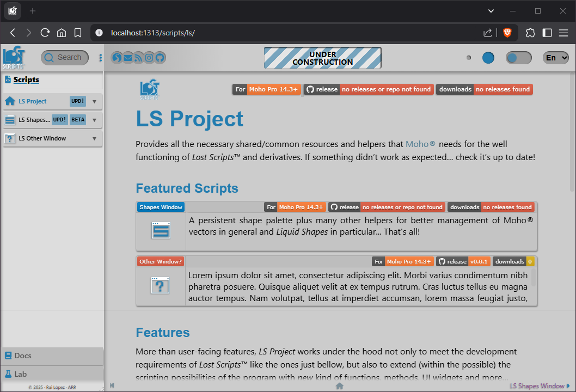
Task: Click the previous-page arrow at the bottom left of the content
Action: click(x=112, y=385)
